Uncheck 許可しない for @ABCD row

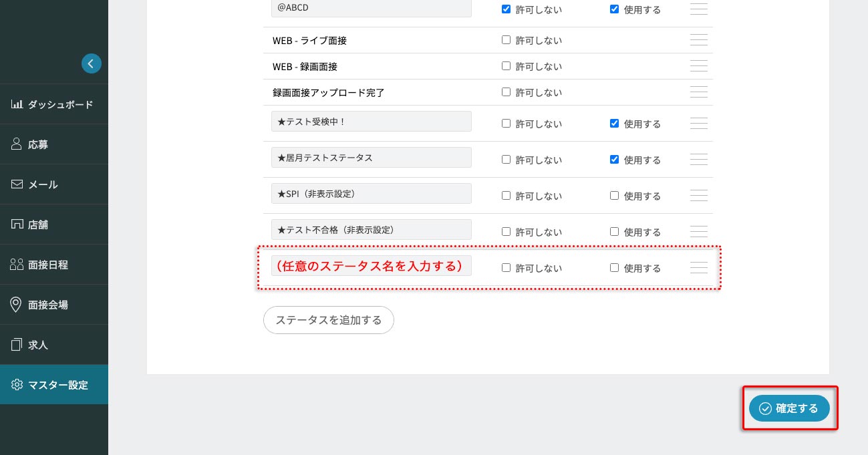506,9
